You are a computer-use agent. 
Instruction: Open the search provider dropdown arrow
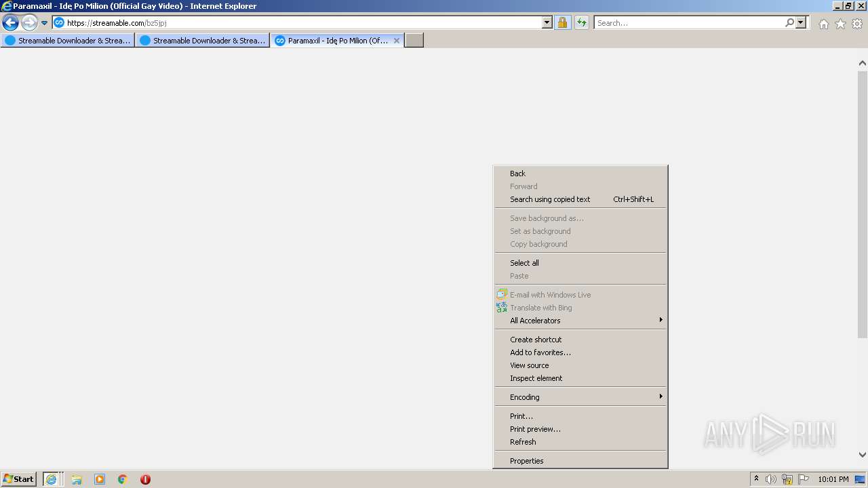pyautogui.click(x=801, y=23)
